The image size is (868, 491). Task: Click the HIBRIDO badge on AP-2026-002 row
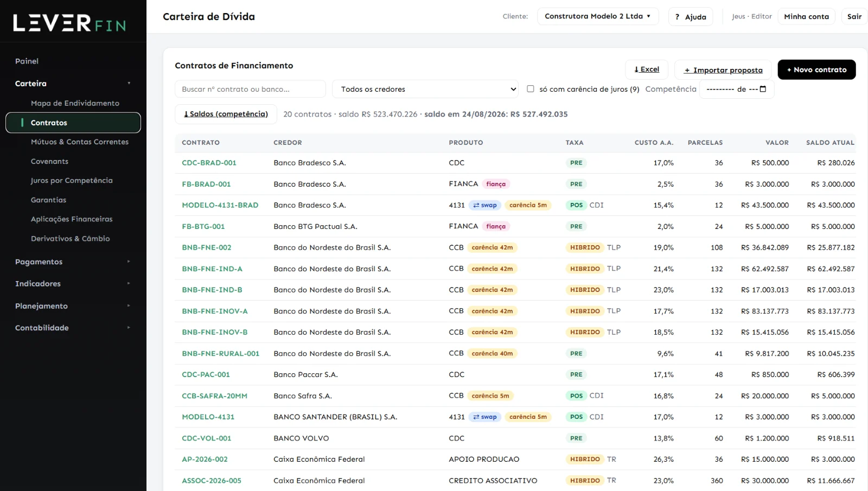pyautogui.click(x=585, y=459)
